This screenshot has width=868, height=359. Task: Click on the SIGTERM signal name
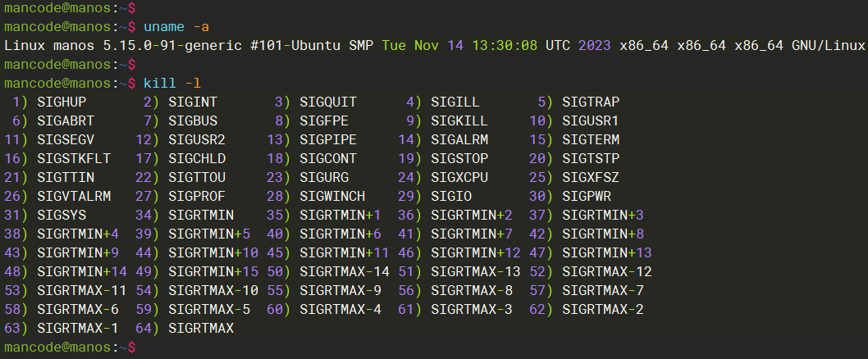[x=591, y=139]
